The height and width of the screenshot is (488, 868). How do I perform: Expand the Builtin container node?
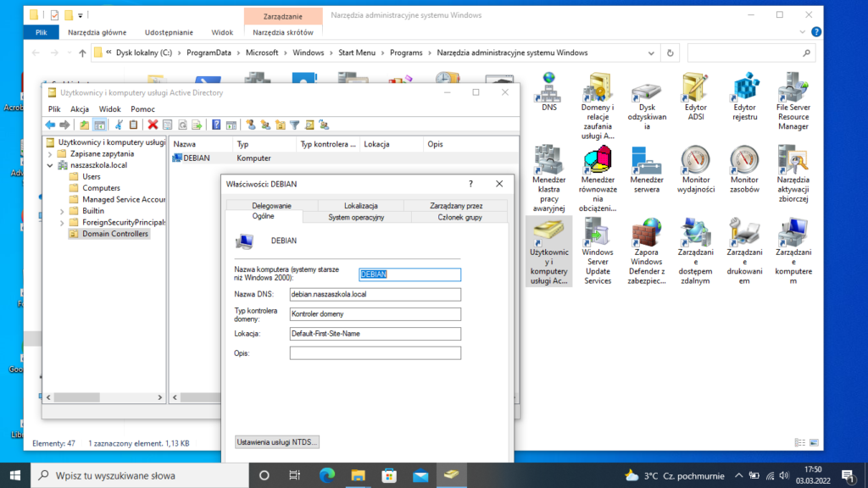[62, 211]
